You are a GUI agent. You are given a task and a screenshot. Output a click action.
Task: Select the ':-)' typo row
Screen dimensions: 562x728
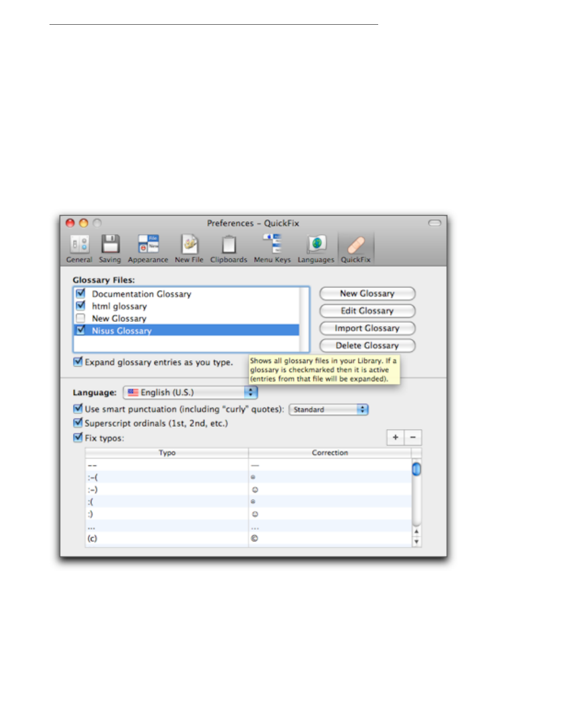coord(249,489)
